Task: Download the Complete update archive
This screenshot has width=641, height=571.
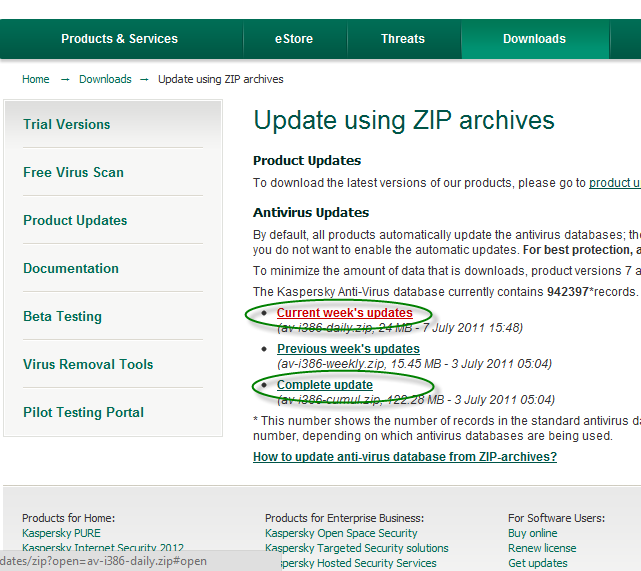Action: [x=325, y=385]
